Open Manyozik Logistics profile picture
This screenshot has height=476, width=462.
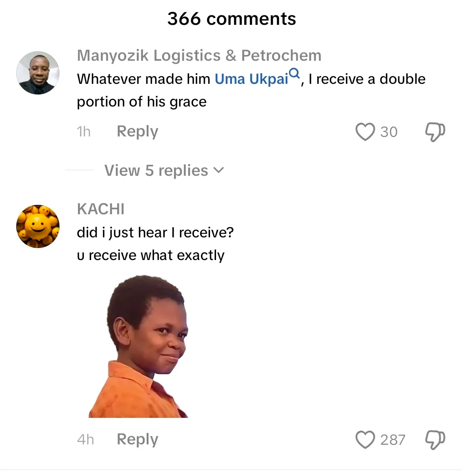[38, 73]
